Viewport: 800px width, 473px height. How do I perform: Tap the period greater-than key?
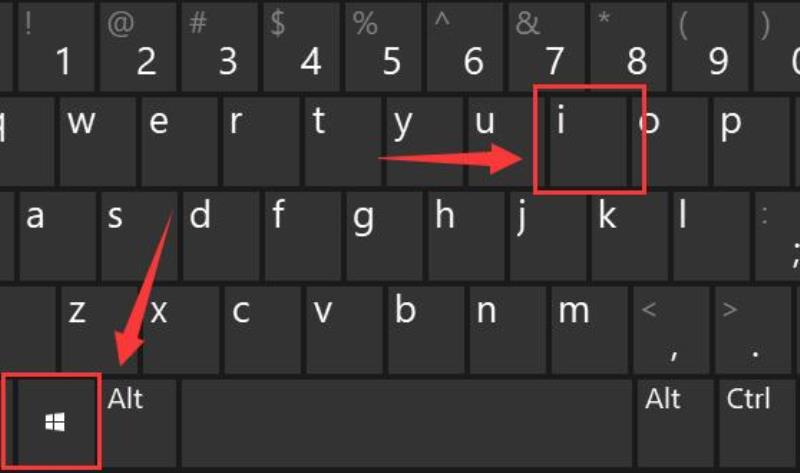tap(753, 330)
